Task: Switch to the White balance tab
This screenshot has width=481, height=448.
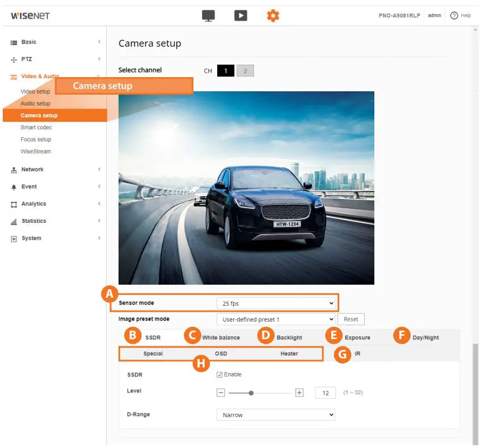Action: point(221,337)
